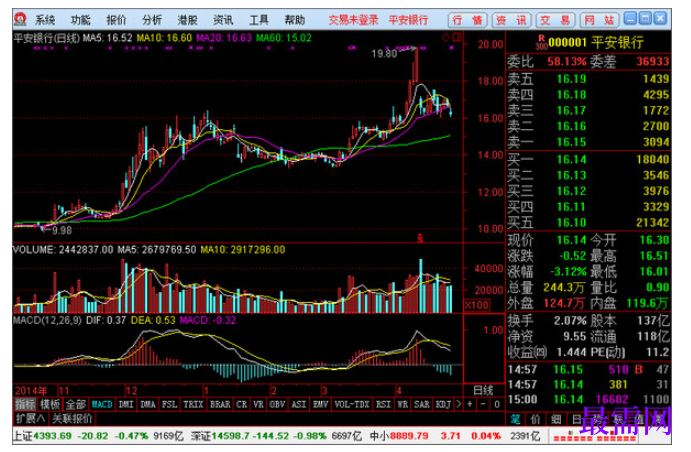Click the 日线 period selector
This screenshot has height=452, width=691.
483,390
